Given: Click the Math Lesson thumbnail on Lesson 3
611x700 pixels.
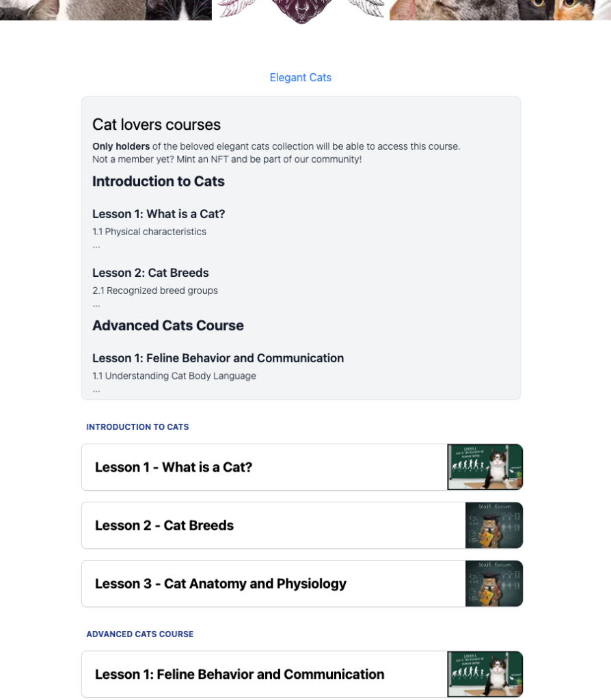Looking at the screenshot, I should 493,583.
